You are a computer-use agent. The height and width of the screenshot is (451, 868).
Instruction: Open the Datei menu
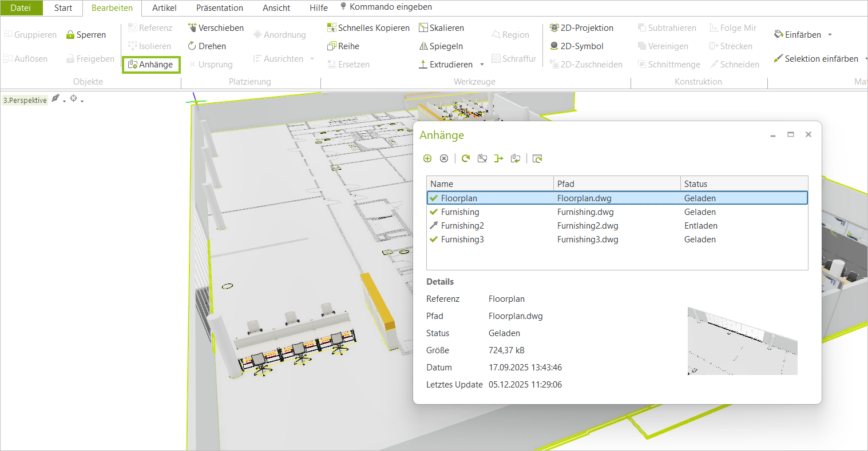[x=21, y=7]
